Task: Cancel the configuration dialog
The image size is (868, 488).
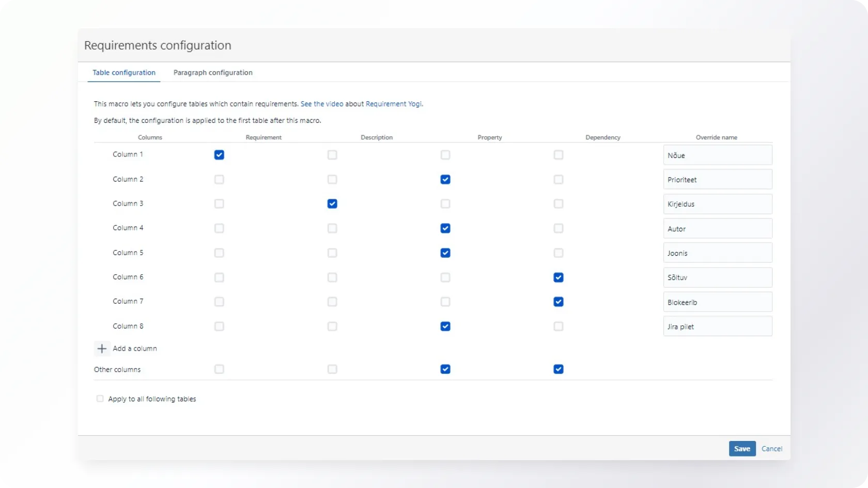Action: 771,449
